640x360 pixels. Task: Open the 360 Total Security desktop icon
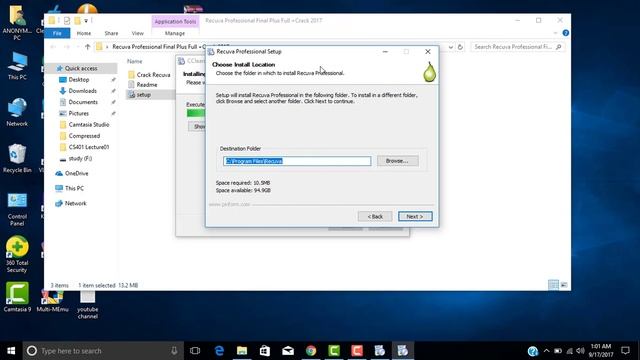click(17, 254)
